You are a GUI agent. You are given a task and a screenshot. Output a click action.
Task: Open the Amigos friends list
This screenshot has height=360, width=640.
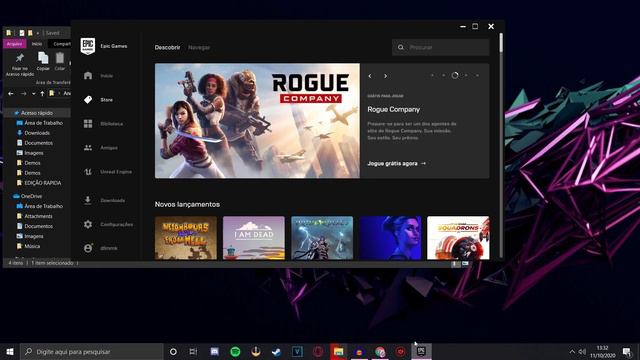click(x=101, y=148)
